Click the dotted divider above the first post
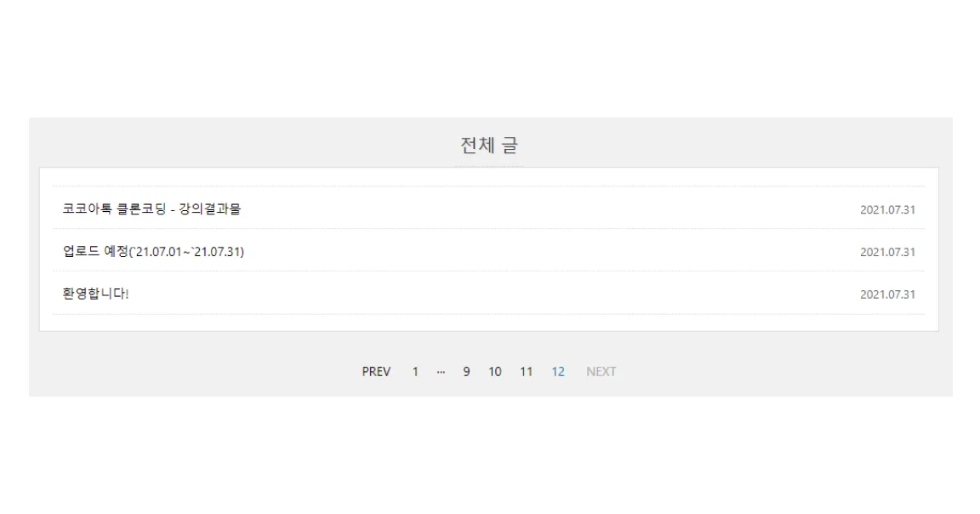This screenshot has width=980, height=514. point(488,186)
